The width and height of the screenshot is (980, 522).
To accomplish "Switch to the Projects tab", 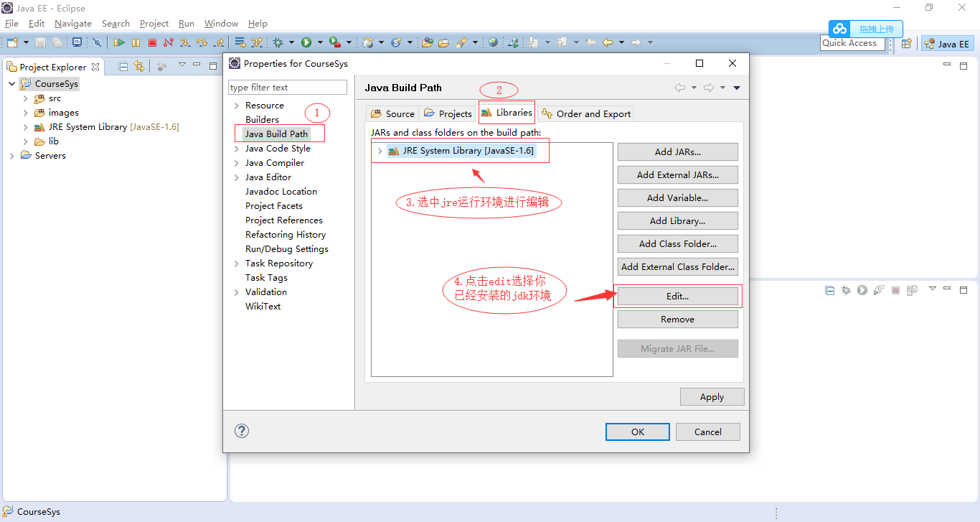I will (448, 113).
